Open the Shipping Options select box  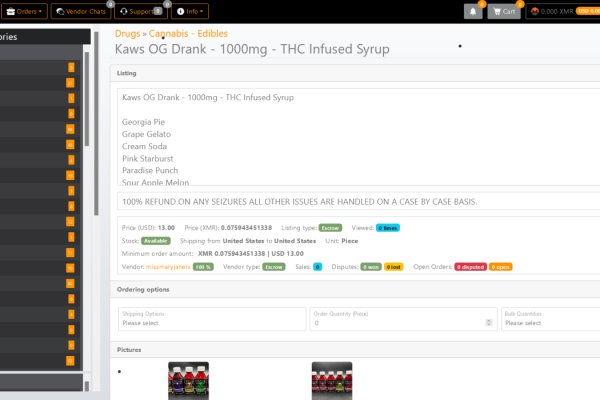[x=212, y=319]
